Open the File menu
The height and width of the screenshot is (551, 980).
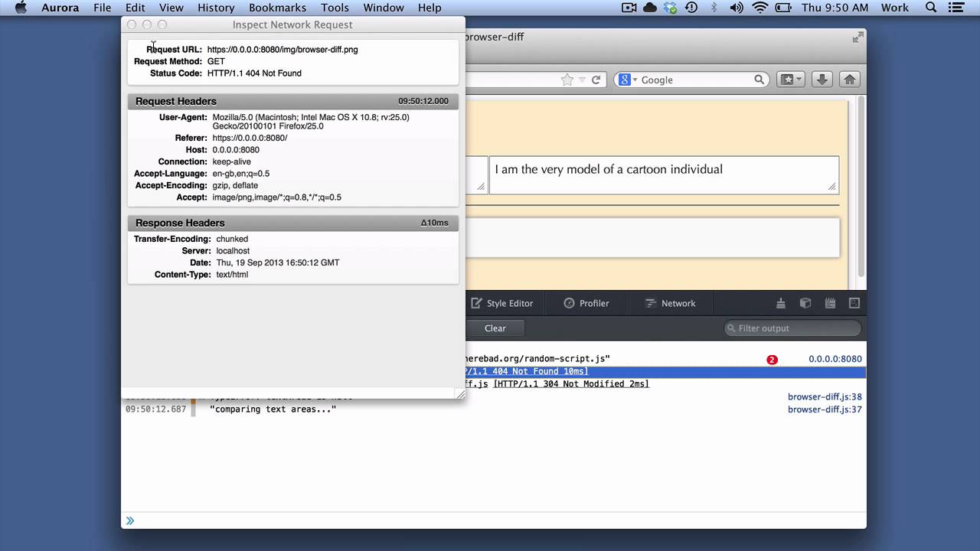[102, 8]
